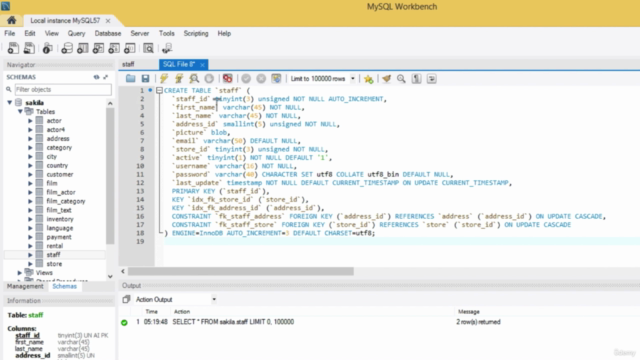Select the language table in tree

pos(60,228)
